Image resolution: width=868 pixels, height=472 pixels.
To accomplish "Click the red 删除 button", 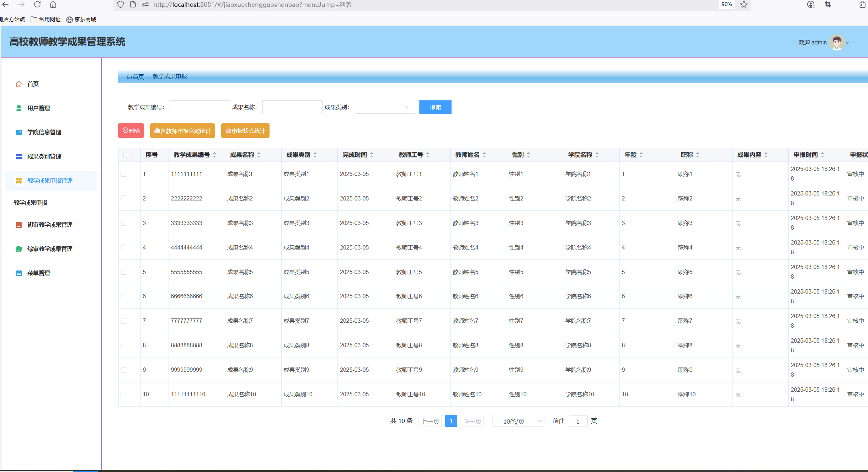I will tap(131, 131).
